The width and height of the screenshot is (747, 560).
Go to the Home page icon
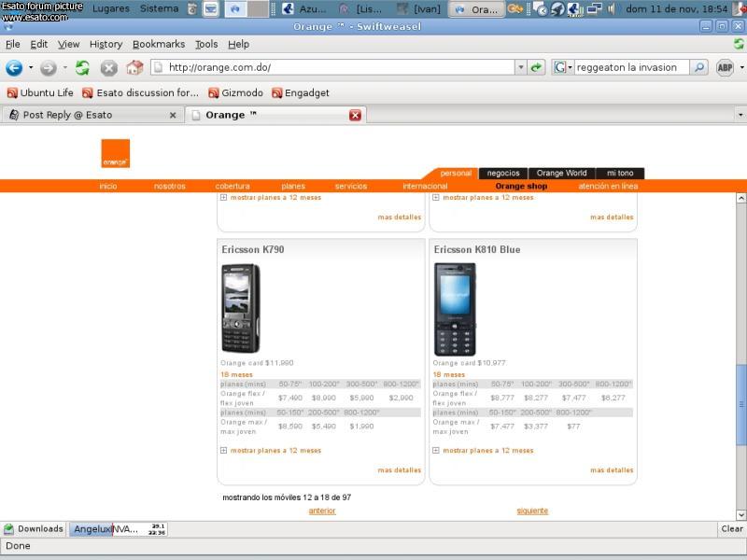[134, 68]
